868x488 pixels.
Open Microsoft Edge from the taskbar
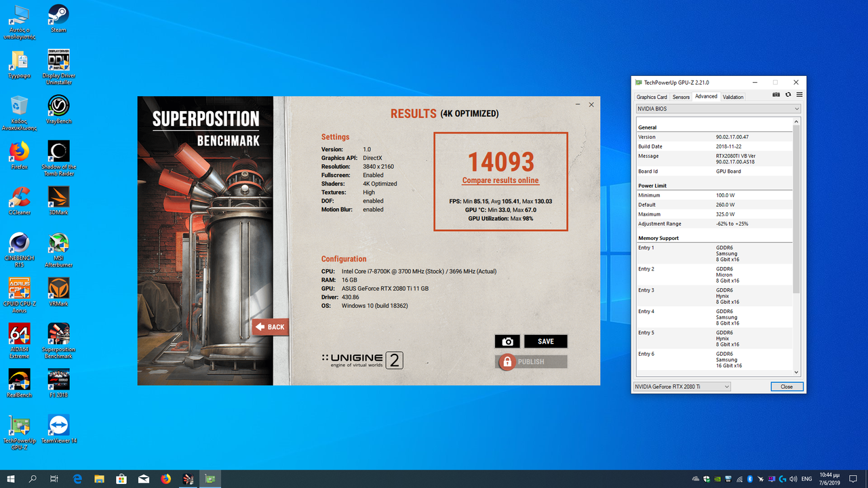pyautogui.click(x=77, y=479)
